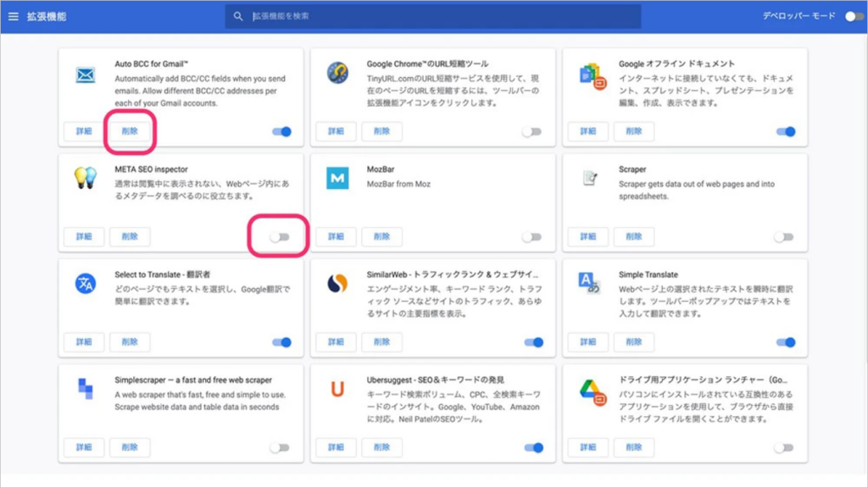Open details for Google Chrome URL shortener
Image resolution: width=868 pixels, height=488 pixels.
[x=336, y=131]
